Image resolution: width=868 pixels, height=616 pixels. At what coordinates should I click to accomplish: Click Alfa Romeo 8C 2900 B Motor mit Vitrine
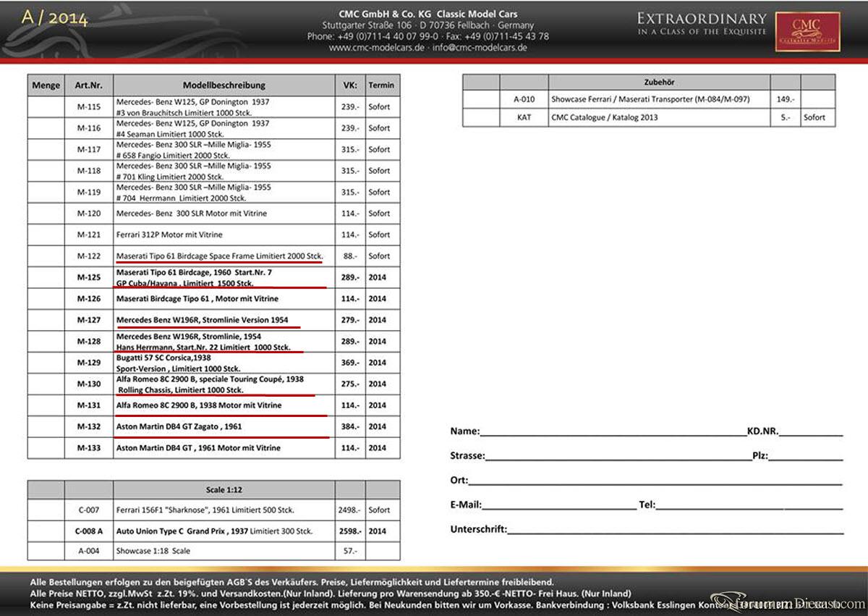click(199, 405)
